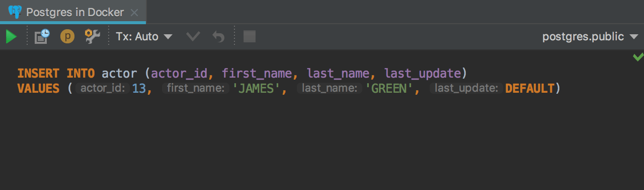Image resolution: width=644 pixels, height=190 pixels.
Task: Open the postgres.public schema dropdown
Action: point(590,37)
